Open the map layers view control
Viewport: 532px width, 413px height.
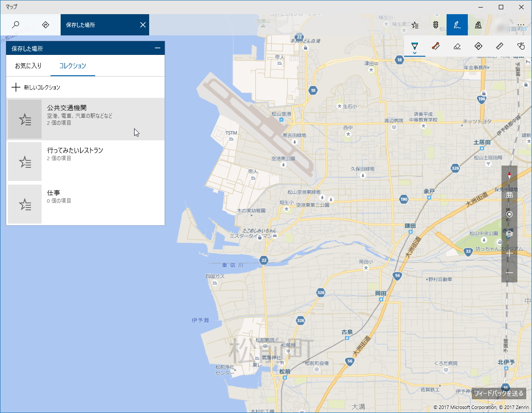[509, 234]
